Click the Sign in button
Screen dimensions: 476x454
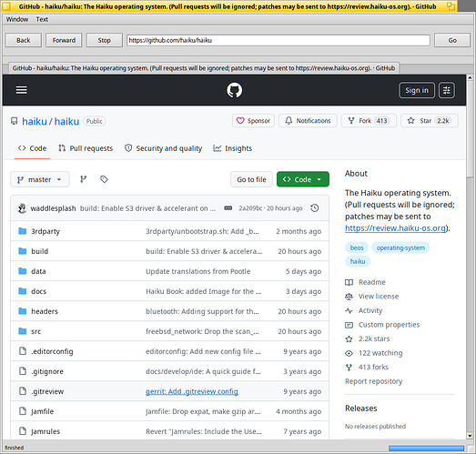pyautogui.click(x=417, y=90)
